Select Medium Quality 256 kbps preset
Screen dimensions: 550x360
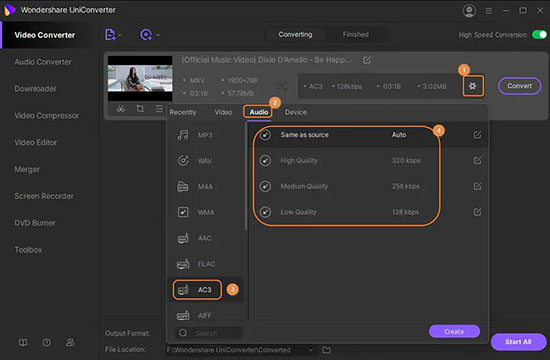(x=368, y=186)
